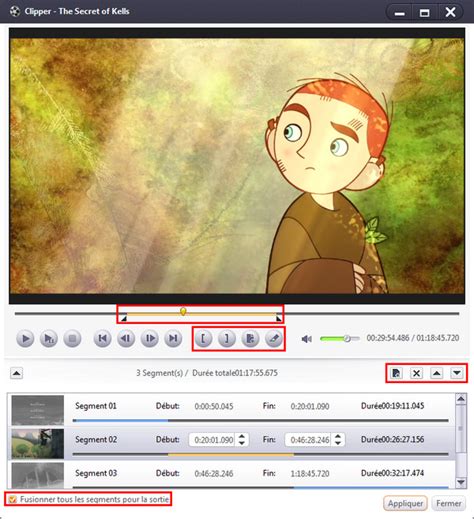Select the Segment 03 label text
The width and height of the screenshot is (474, 519).
[96, 473]
